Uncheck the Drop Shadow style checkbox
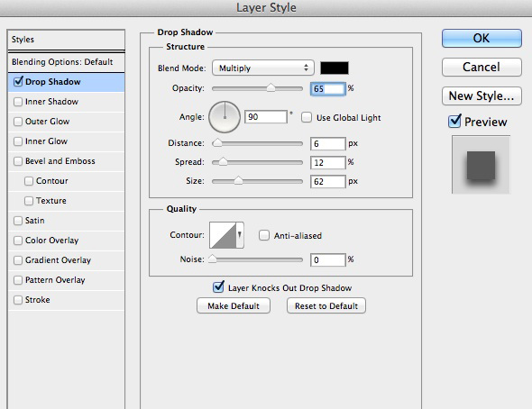Viewport: 532px width, 409px height. pos(18,82)
